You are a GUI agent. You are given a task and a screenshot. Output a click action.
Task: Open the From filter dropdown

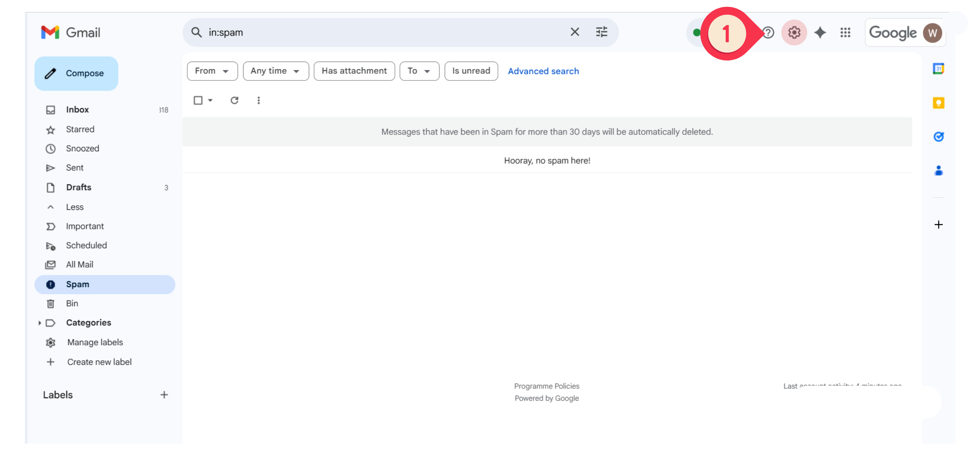click(x=212, y=71)
